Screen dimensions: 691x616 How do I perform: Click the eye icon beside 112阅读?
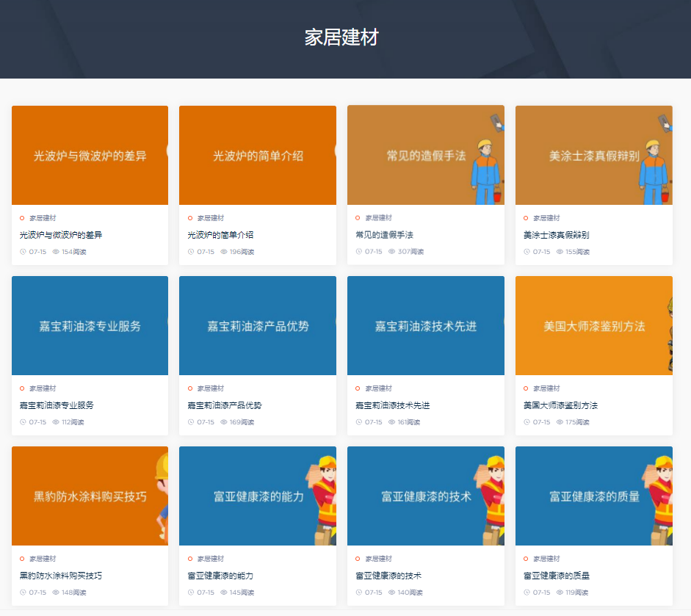56,422
